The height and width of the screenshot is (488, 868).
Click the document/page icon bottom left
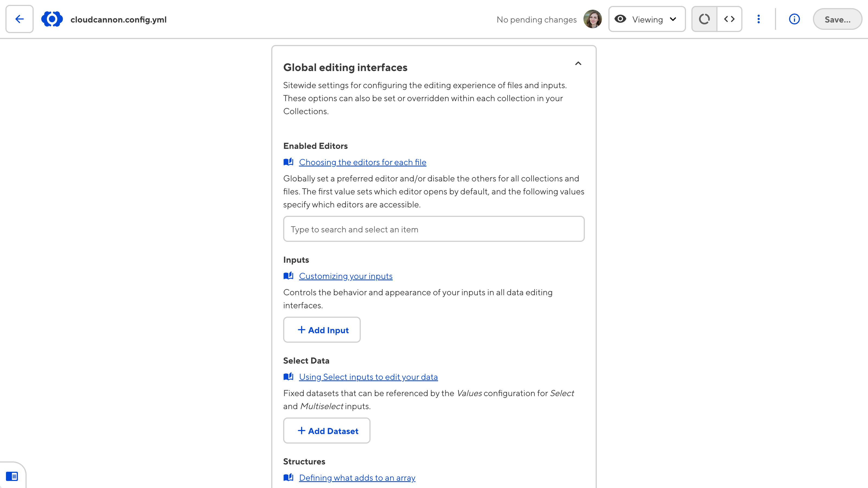pyautogui.click(x=12, y=476)
